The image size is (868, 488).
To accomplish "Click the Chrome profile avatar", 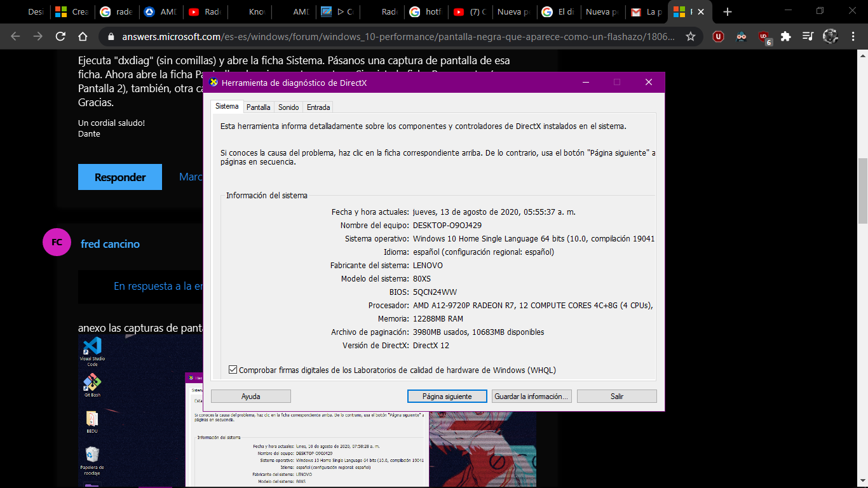I will click(830, 37).
